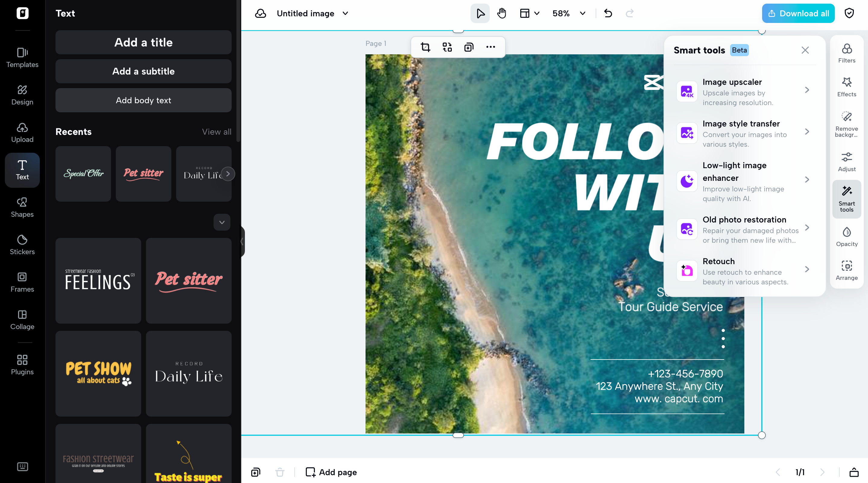Collapse the left side panel handle
Viewport: 868px width, 483px height.
point(242,241)
